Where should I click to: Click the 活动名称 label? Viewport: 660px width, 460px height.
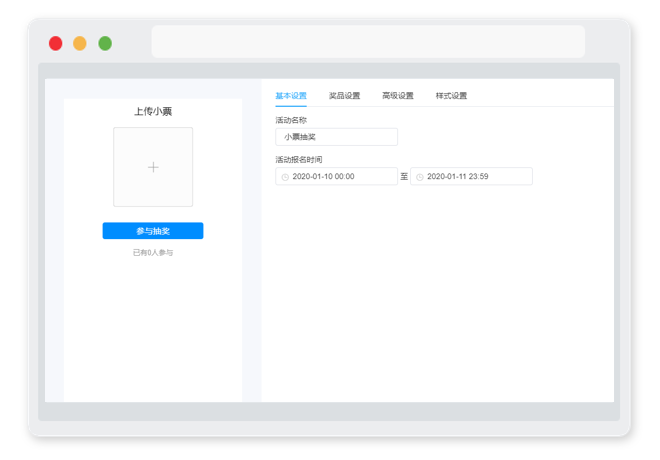click(291, 120)
